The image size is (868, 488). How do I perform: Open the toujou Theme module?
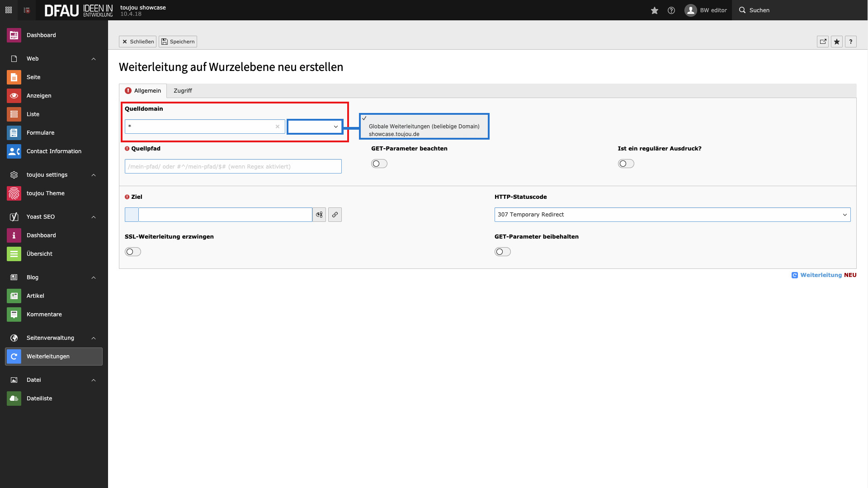pyautogui.click(x=45, y=193)
